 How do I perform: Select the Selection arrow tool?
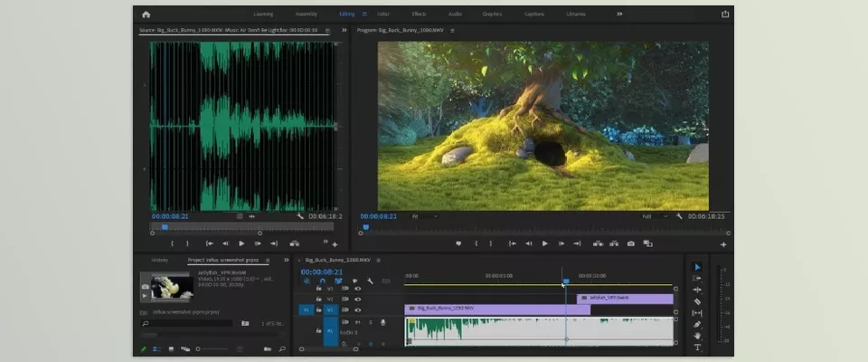coord(697,267)
